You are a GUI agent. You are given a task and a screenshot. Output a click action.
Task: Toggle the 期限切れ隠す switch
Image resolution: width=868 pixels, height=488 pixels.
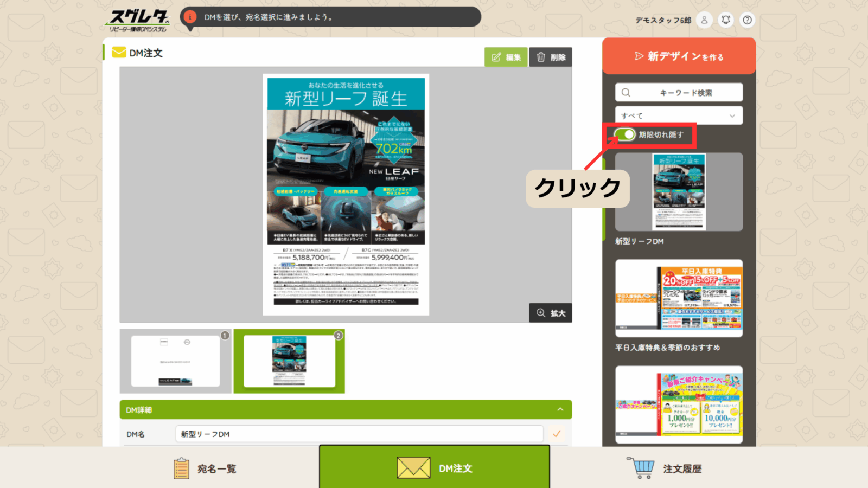pyautogui.click(x=625, y=134)
